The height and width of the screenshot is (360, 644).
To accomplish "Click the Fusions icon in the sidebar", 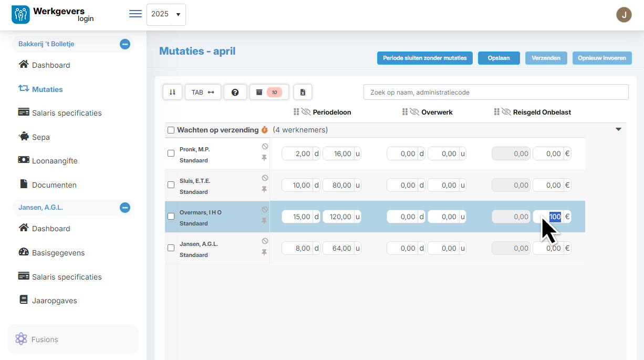I will [x=21, y=339].
